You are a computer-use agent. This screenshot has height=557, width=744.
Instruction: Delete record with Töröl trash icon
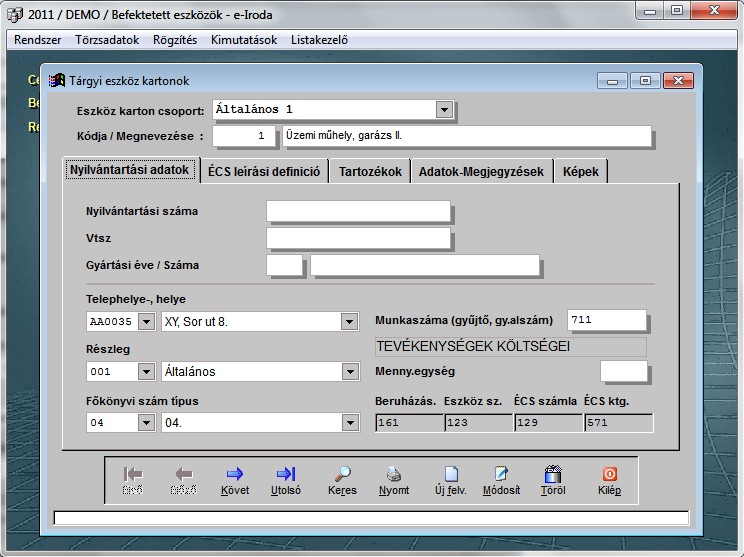click(553, 479)
